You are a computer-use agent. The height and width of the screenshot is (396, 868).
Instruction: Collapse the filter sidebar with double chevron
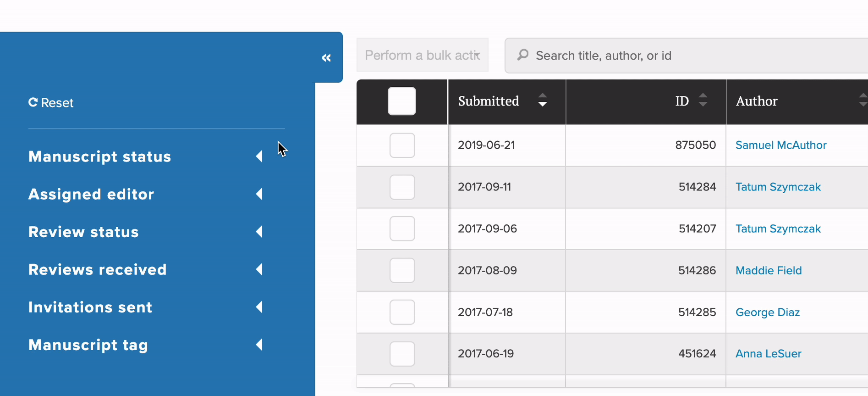click(x=326, y=58)
